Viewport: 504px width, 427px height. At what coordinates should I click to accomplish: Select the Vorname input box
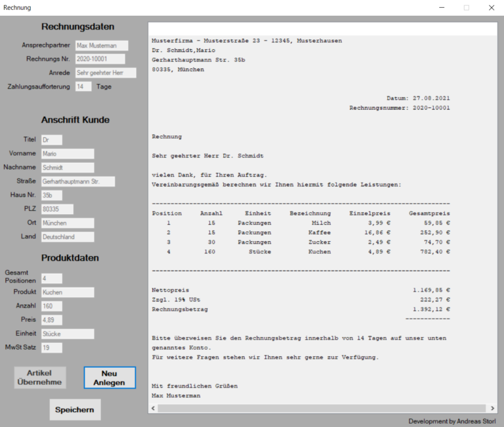(68, 154)
